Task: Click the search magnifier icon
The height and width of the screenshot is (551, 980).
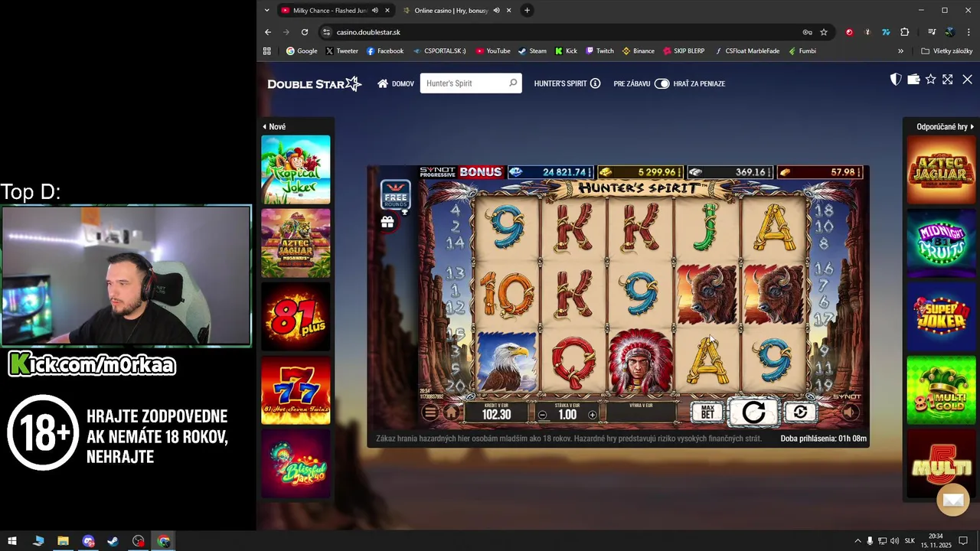Action: 513,83
